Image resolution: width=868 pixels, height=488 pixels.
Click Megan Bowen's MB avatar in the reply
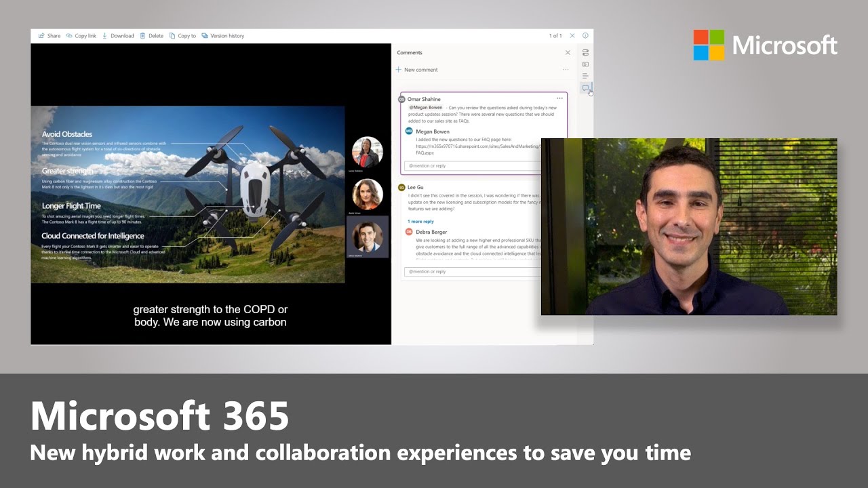coord(409,131)
